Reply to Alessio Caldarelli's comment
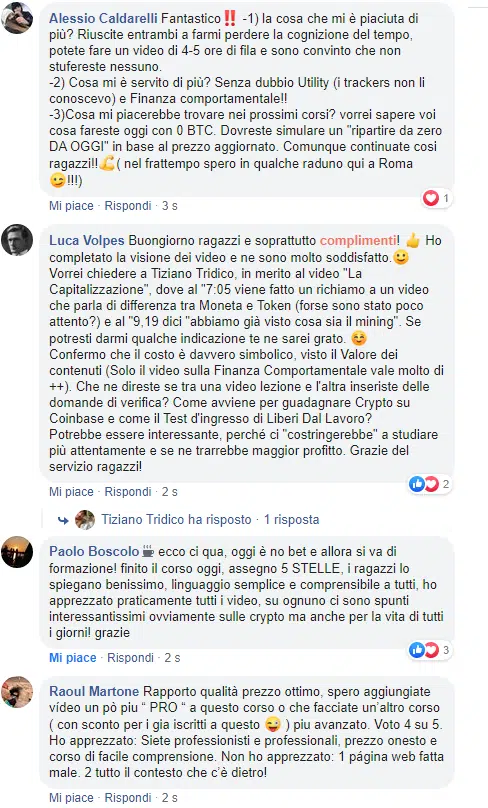Viewport: 488px width, 808px height. tap(128, 206)
